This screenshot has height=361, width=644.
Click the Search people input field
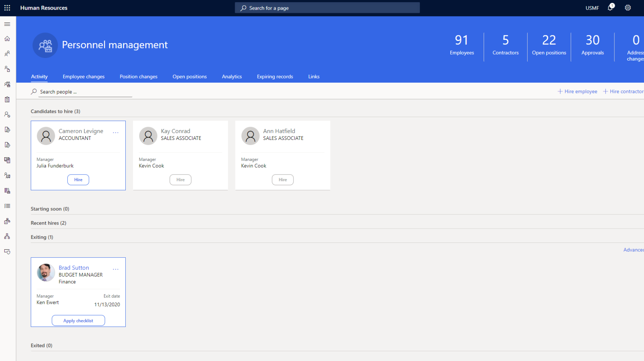coord(85,92)
